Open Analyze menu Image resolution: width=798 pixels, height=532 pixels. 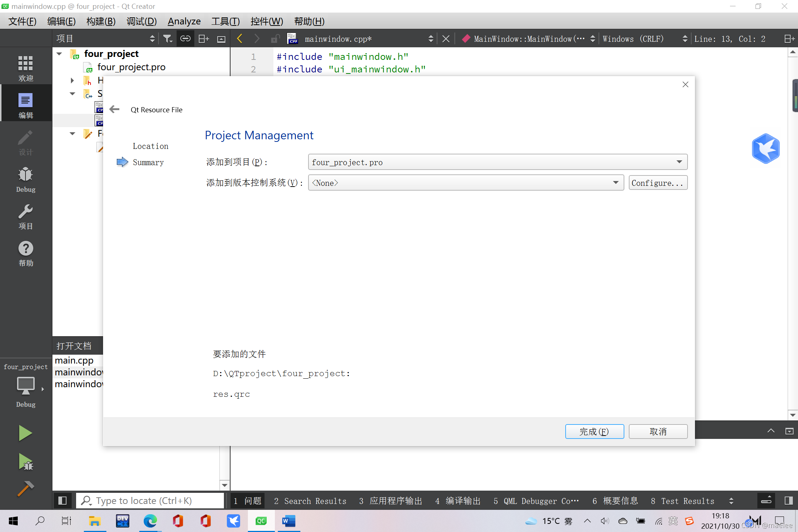click(184, 21)
